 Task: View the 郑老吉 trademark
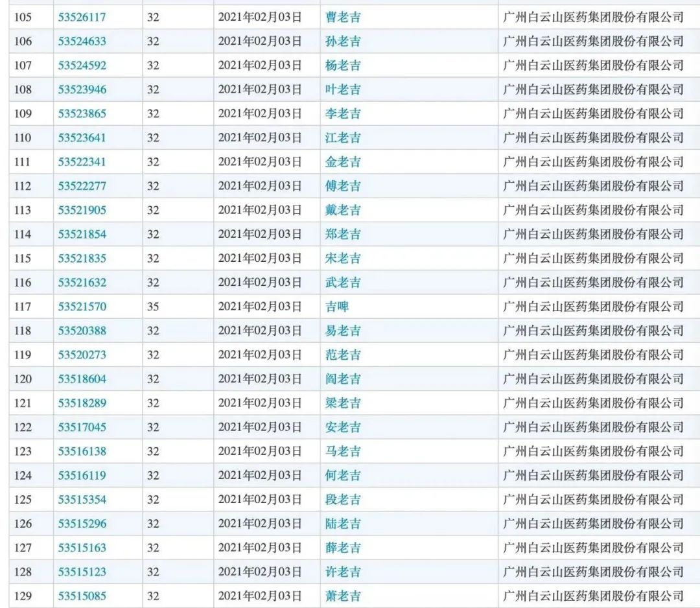[x=343, y=235]
